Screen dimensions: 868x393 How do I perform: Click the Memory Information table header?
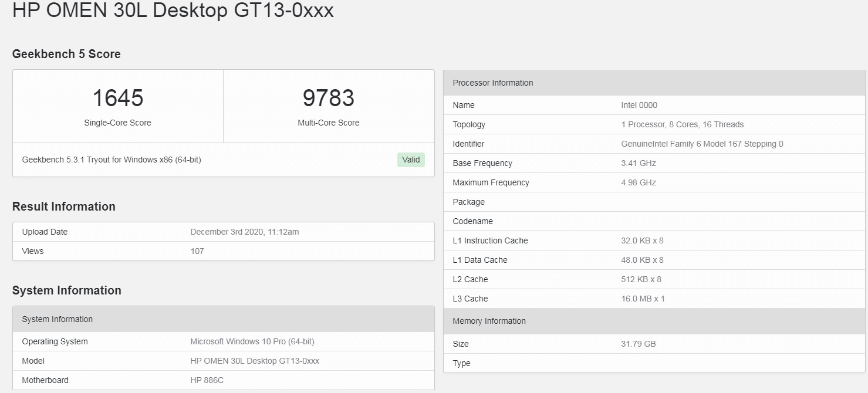click(x=654, y=321)
